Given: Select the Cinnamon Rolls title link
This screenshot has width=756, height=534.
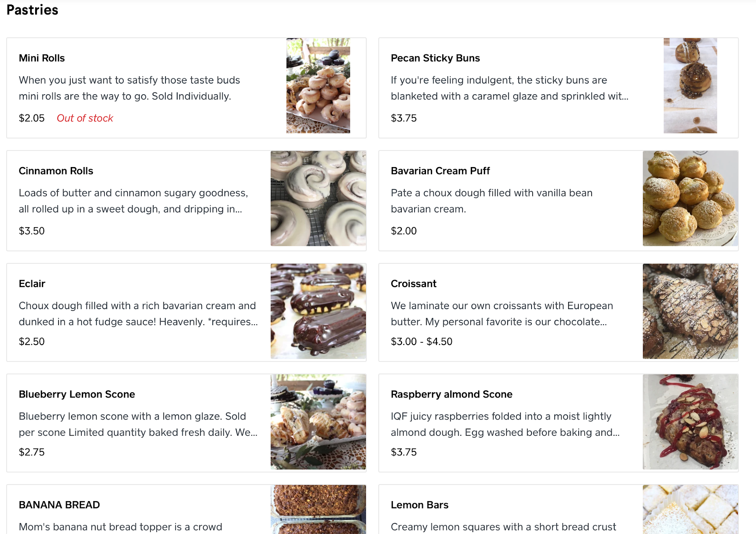Looking at the screenshot, I should click(x=56, y=171).
